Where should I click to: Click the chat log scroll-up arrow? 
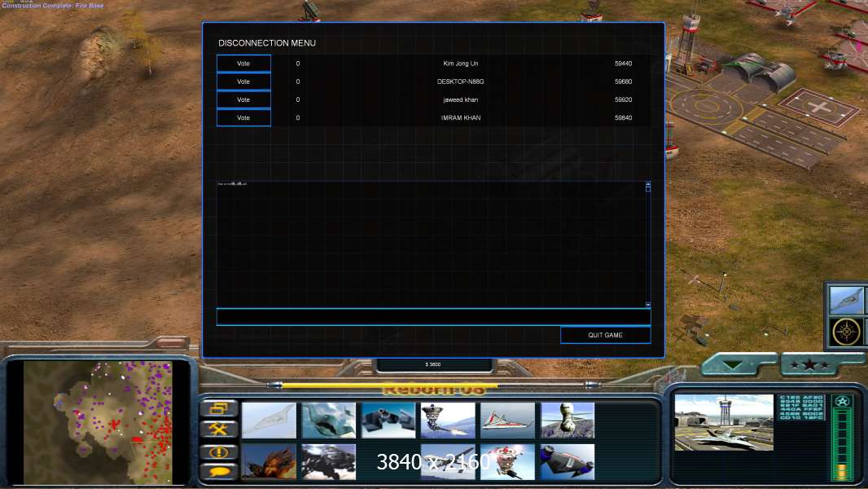647,184
